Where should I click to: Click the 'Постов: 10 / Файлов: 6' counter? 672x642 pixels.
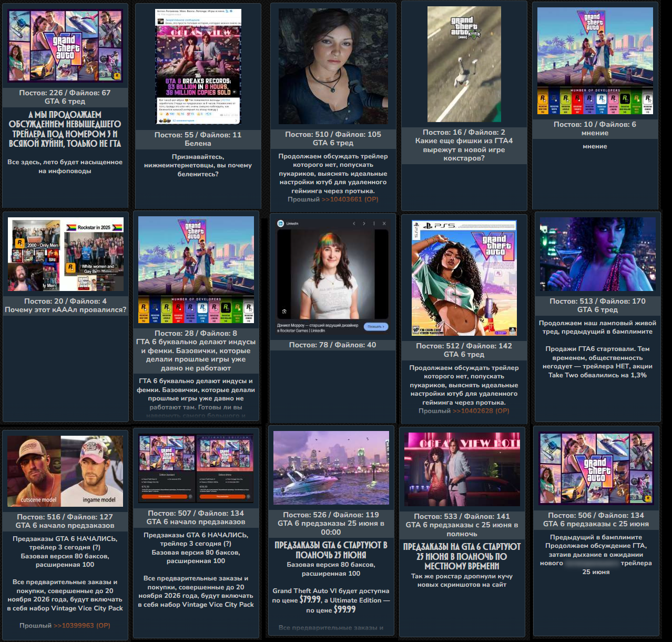pos(595,124)
